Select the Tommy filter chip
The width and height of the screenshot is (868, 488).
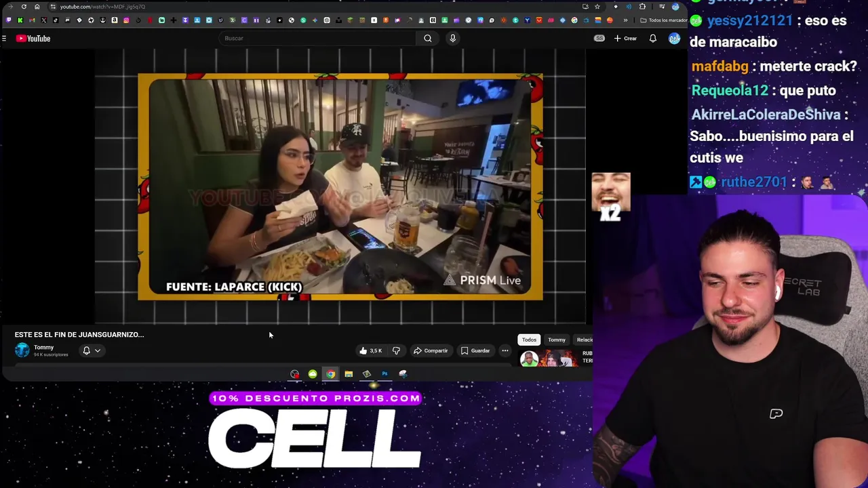point(557,340)
